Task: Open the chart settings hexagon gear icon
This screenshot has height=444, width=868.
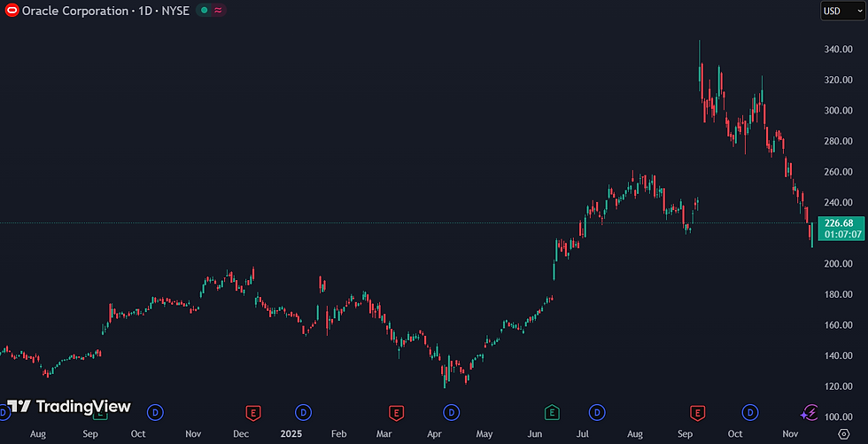Action: (844, 433)
